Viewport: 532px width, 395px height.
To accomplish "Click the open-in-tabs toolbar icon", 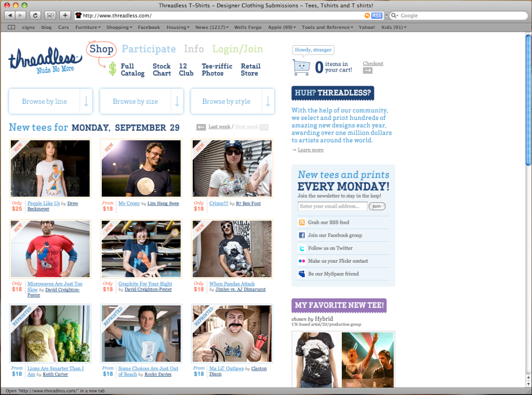I will (50, 15).
